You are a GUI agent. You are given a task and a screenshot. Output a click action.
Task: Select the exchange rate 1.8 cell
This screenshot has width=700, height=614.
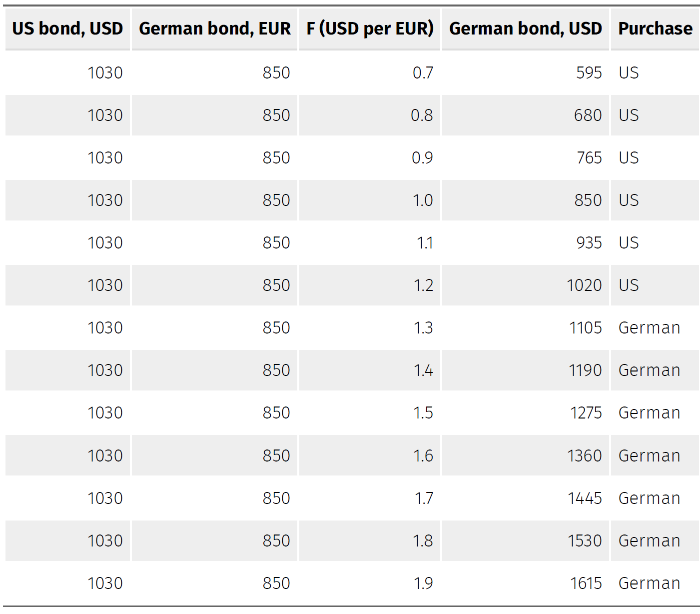[x=423, y=541]
